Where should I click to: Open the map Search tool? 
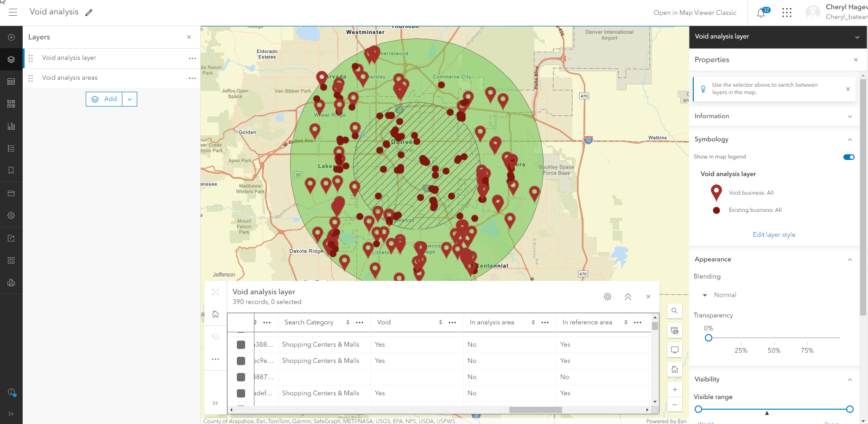click(x=674, y=311)
